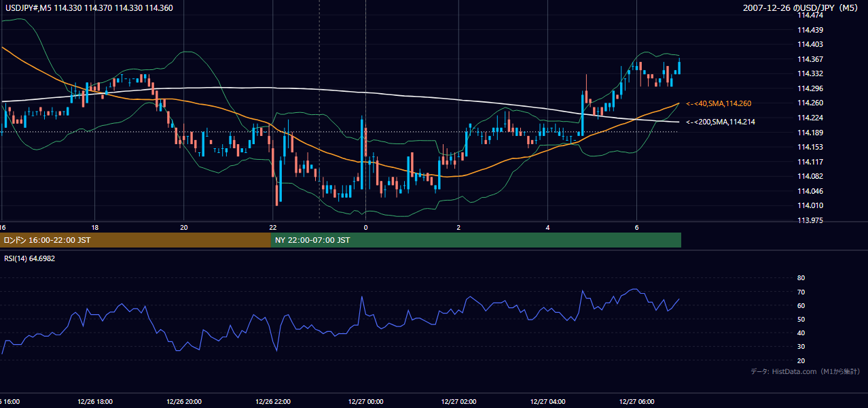The image size is (868, 408).
Task: Click price axis value 114.082
Action: [810, 177]
